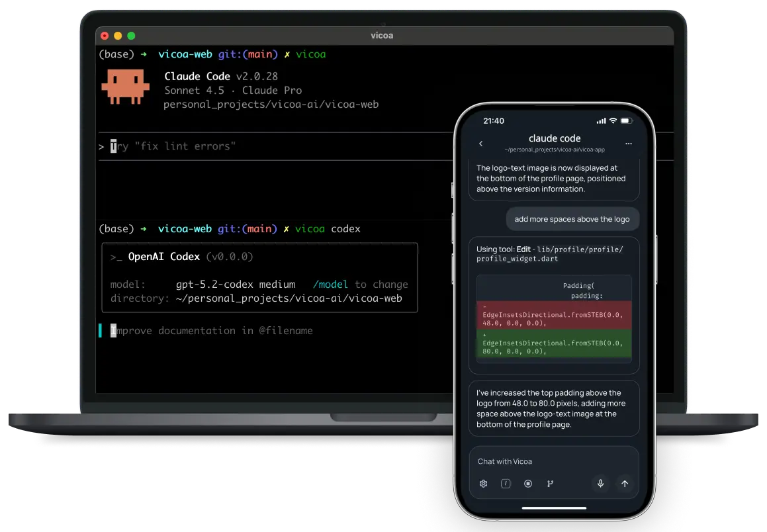Image resolution: width=767 pixels, height=532 pixels.
Task: Click the yellow minimize dot of the terminal
Action: [x=118, y=36]
